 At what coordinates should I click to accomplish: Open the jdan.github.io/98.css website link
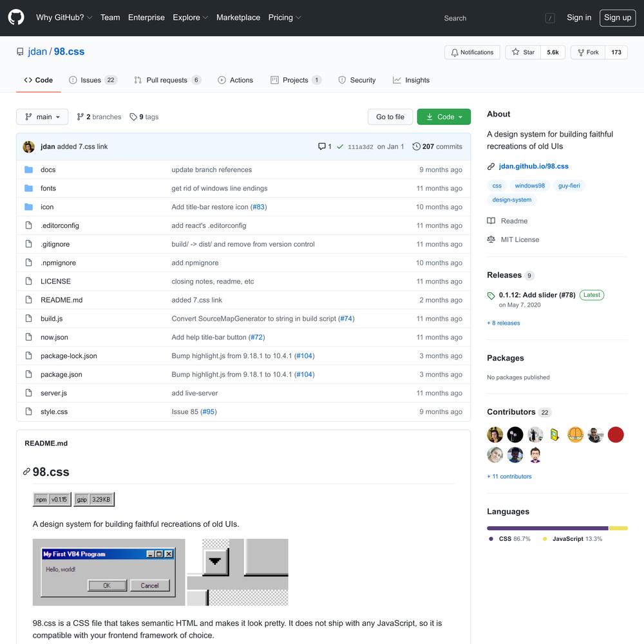pyautogui.click(x=533, y=166)
